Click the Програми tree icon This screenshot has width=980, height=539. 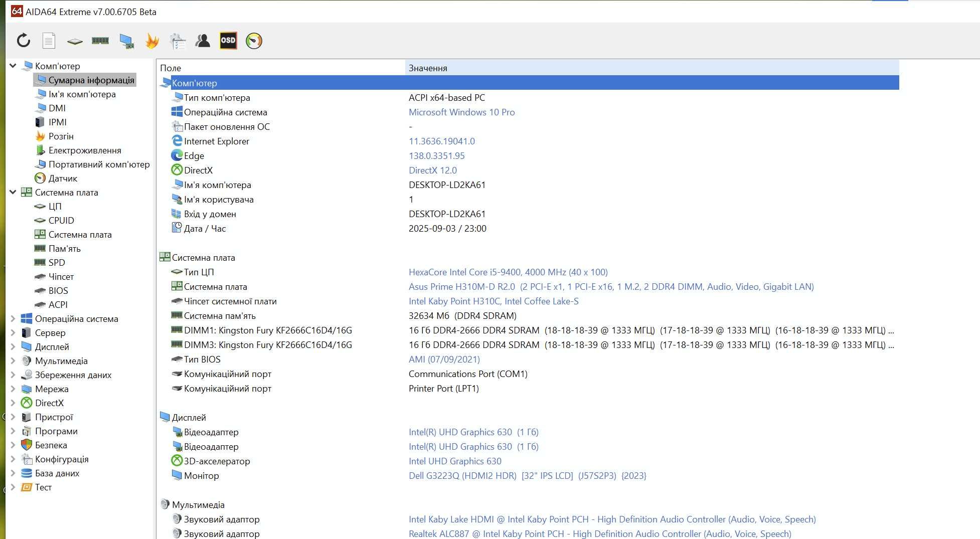[27, 431]
